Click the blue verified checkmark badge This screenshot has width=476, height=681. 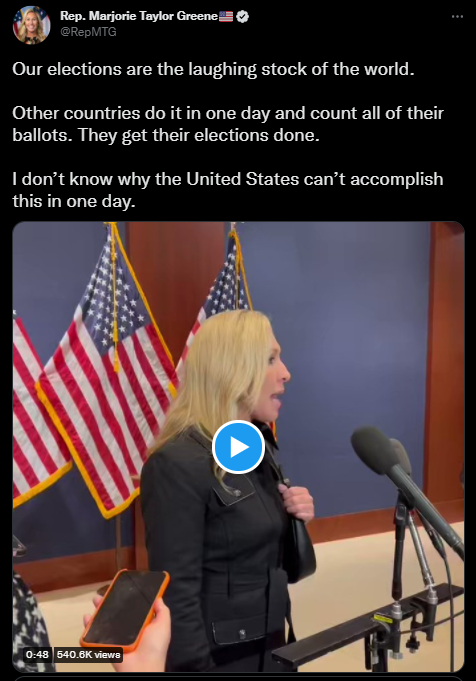(x=242, y=17)
